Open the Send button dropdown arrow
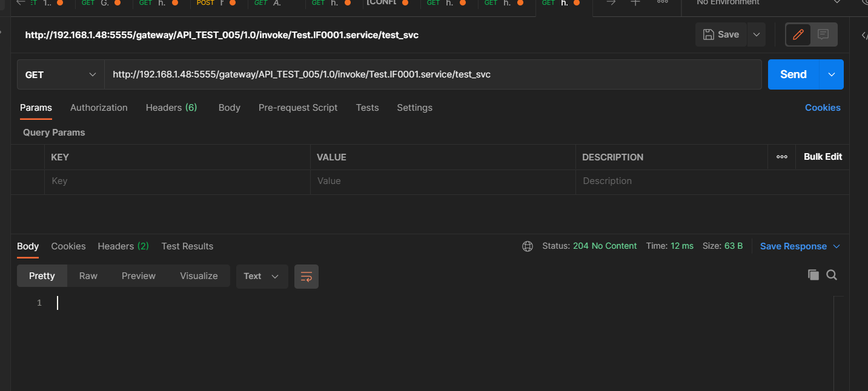This screenshot has height=391, width=868. tap(832, 74)
